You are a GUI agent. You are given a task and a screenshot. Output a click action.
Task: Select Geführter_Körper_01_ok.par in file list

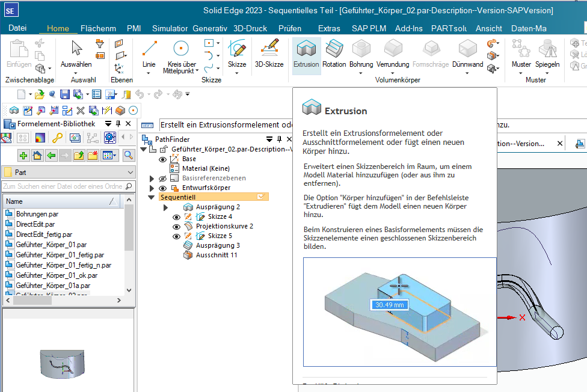[x=57, y=275]
